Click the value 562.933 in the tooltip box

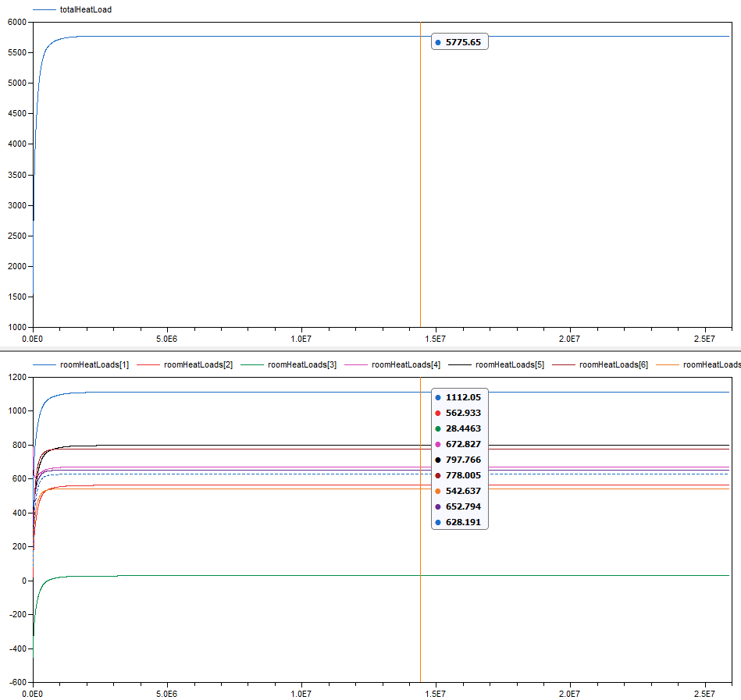pyautogui.click(x=463, y=413)
